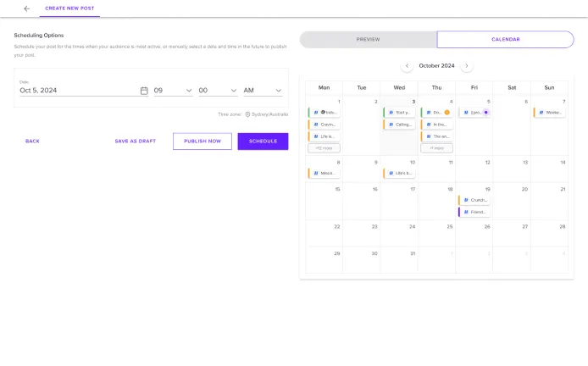Click the orange badge on the "Do..." post
The width and height of the screenshot is (588, 366).
447,112
